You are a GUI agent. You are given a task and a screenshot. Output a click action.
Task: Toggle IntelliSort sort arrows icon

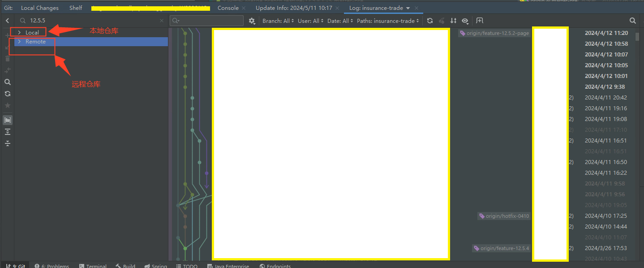click(453, 21)
